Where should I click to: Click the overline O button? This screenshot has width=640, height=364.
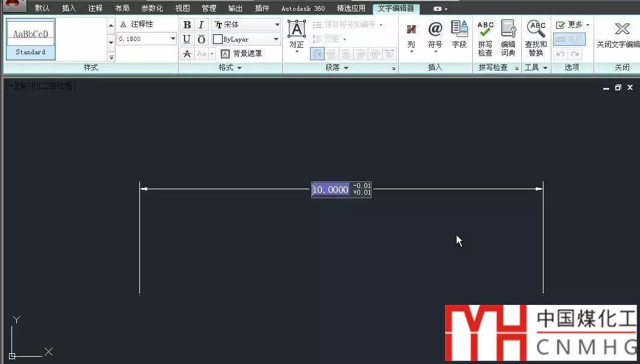201,39
